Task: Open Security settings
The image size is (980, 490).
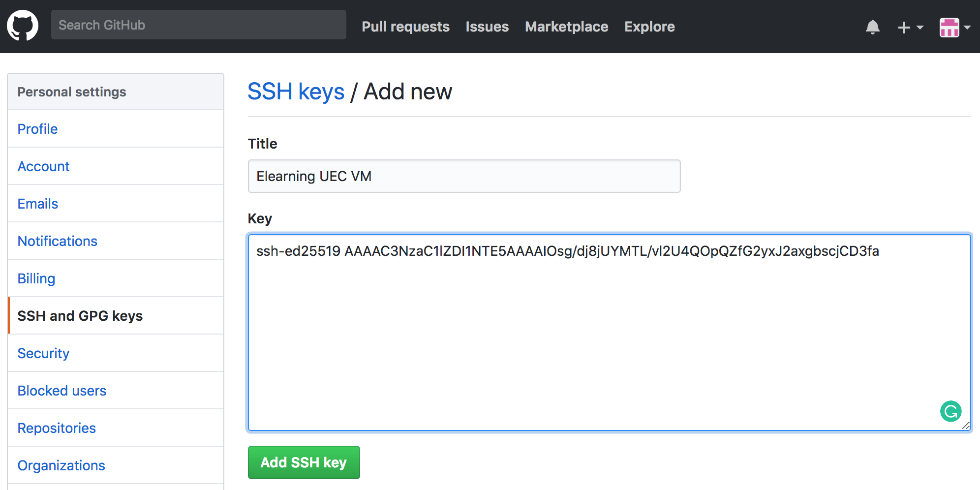Action: pos(116,353)
